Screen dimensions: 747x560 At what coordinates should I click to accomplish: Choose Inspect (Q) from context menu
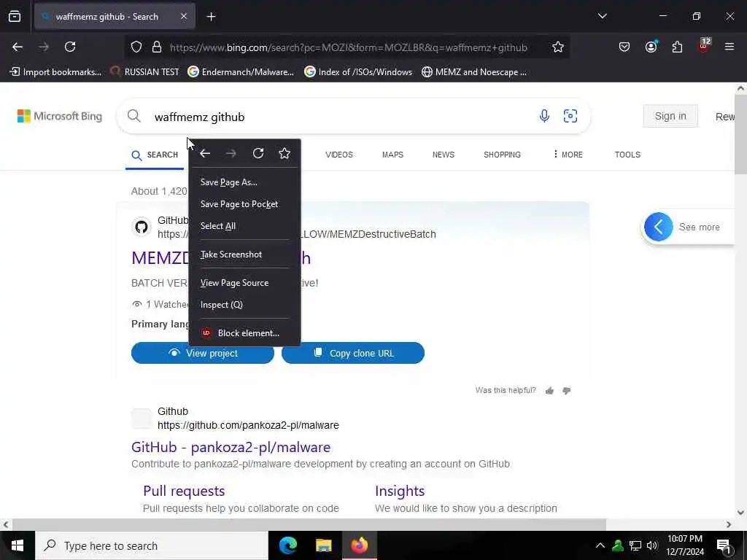(245, 305)
